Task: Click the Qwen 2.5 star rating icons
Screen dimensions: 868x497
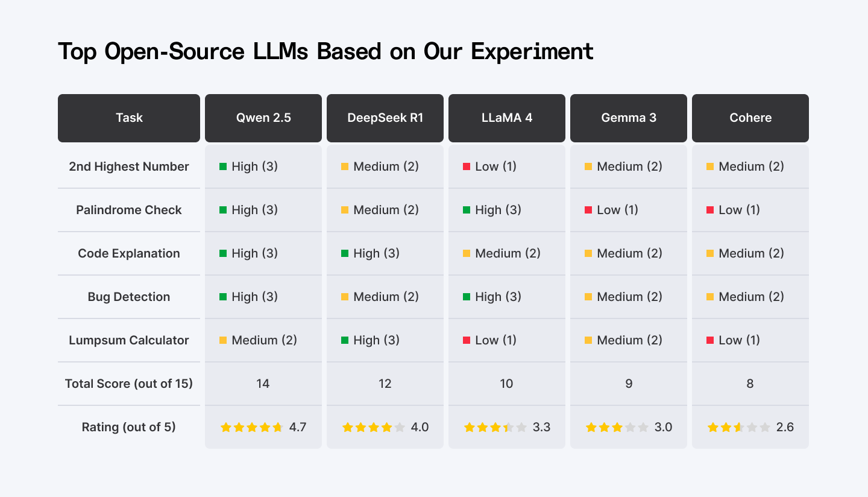Action: tap(252, 427)
